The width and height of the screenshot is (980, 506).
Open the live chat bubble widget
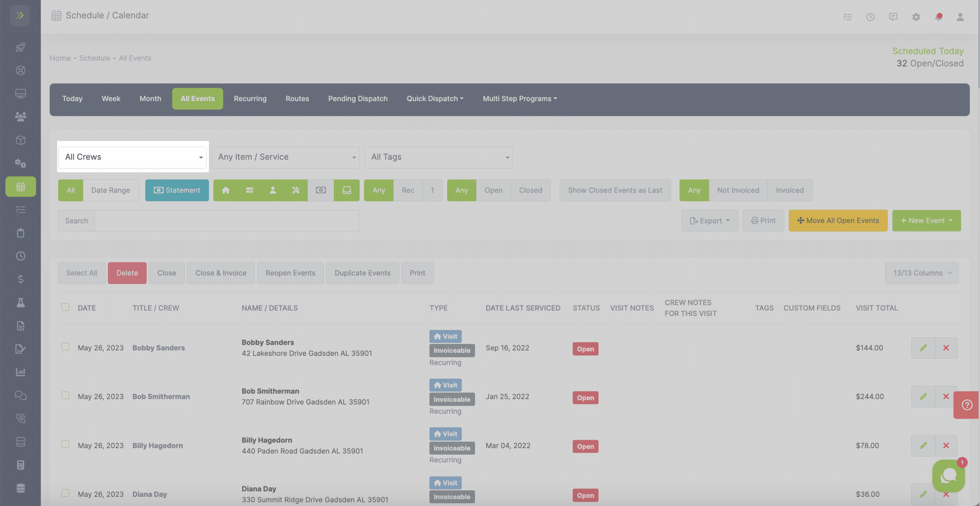click(949, 476)
